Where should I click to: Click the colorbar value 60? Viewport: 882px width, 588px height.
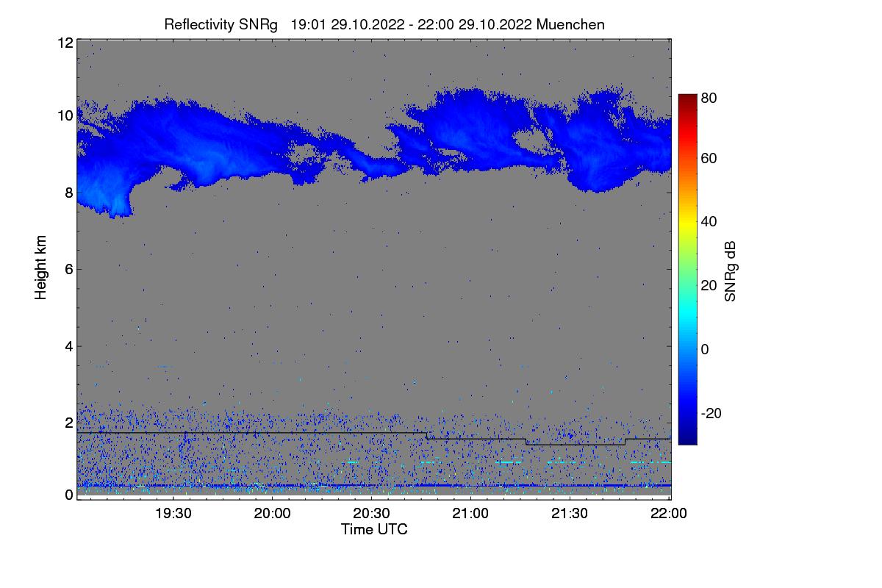pyautogui.click(x=709, y=158)
